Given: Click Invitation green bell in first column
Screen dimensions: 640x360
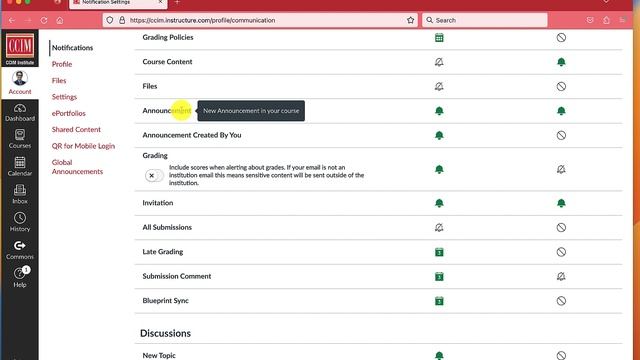Looking at the screenshot, I should coord(439,203).
